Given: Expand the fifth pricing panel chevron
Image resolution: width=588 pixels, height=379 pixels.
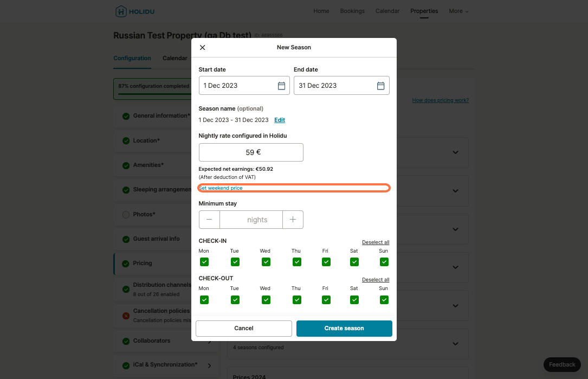Looking at the screenshot, I should pos(455,306).
